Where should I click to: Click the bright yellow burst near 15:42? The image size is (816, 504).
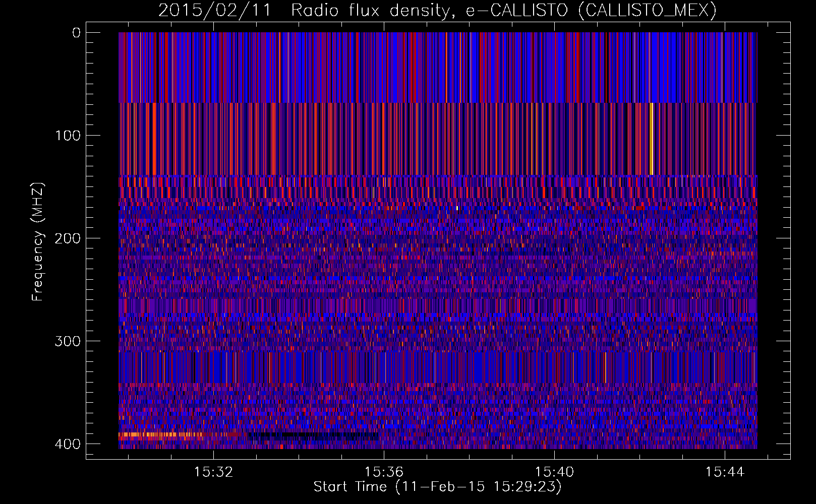point(651,139)
